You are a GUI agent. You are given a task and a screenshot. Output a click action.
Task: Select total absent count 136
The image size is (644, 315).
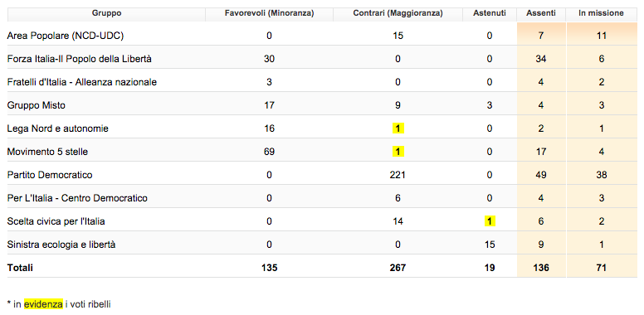pos(541,269)
